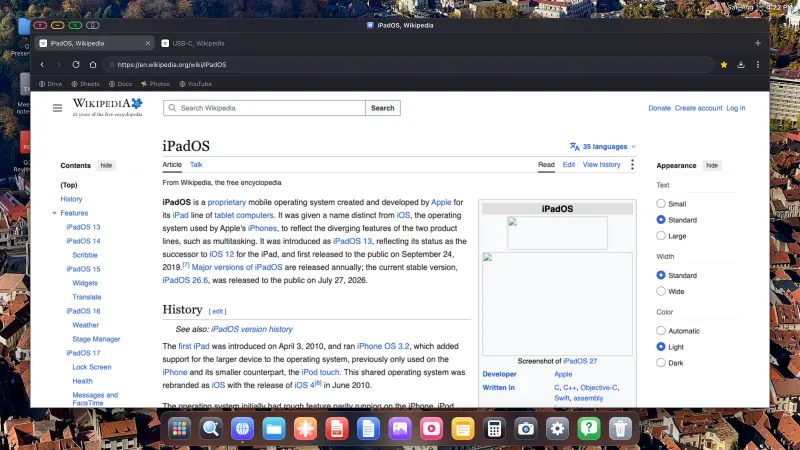
Task: Switch to the Talk tab
Action: (x=196, y=164)
